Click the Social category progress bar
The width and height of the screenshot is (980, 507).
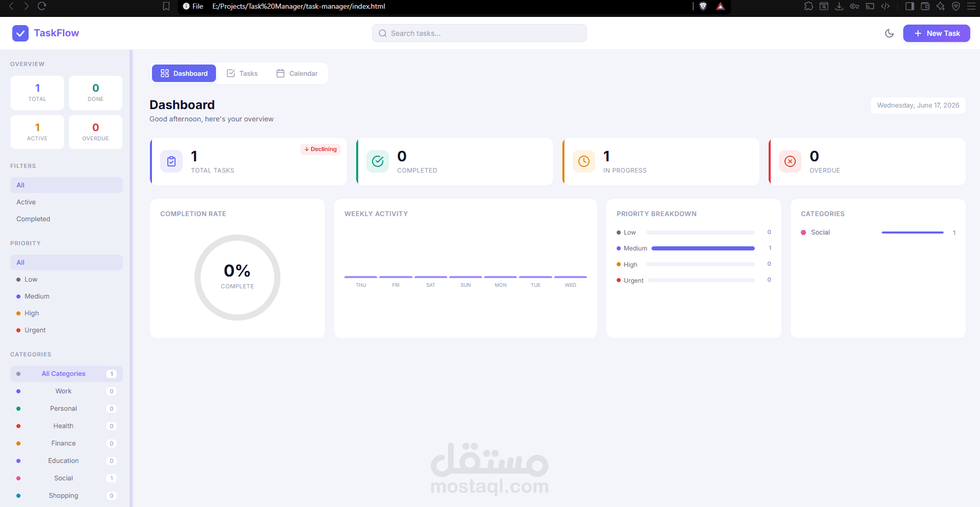pyautogui.click(x=912, y=233)
